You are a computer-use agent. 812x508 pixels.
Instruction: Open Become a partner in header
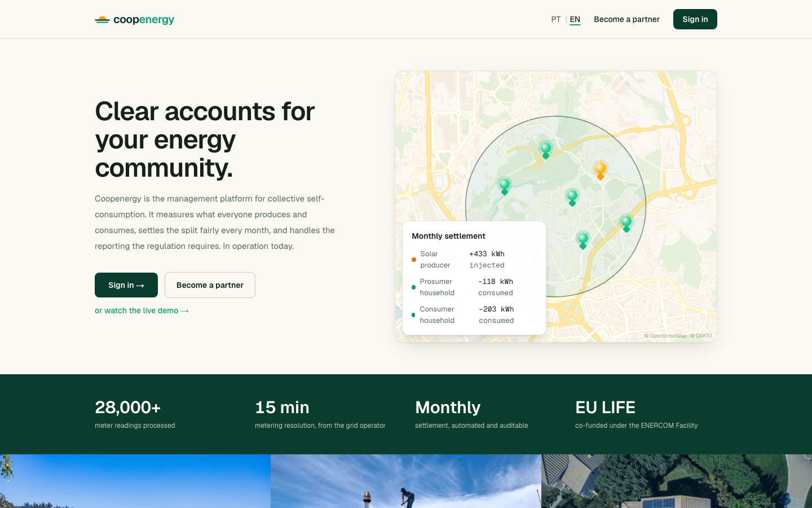tap(626, 19)
